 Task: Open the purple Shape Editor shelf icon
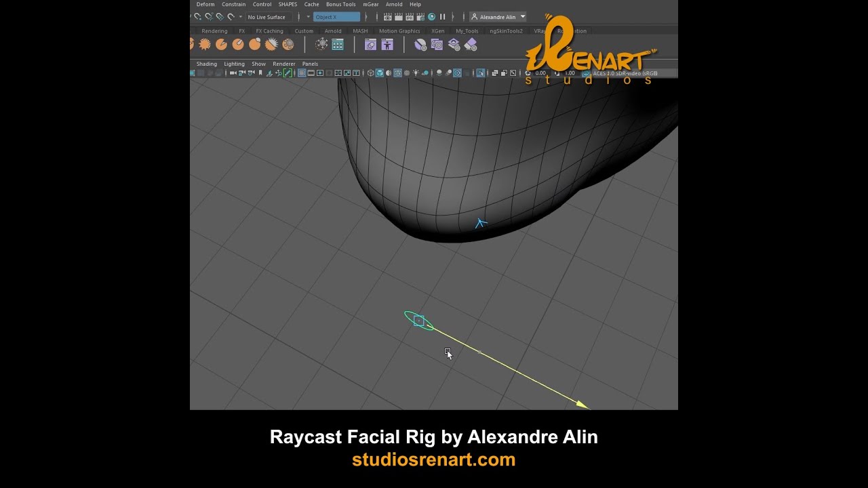coord(370,44)
